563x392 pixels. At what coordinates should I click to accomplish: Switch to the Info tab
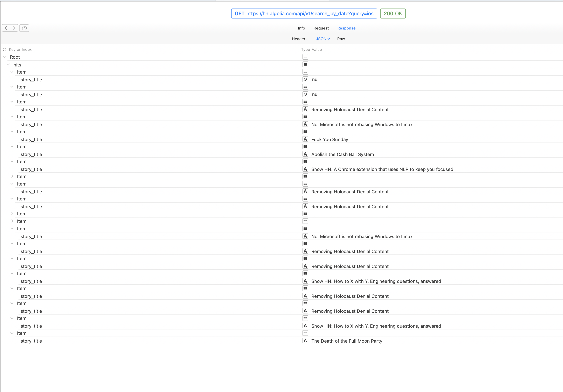(301, 28)
